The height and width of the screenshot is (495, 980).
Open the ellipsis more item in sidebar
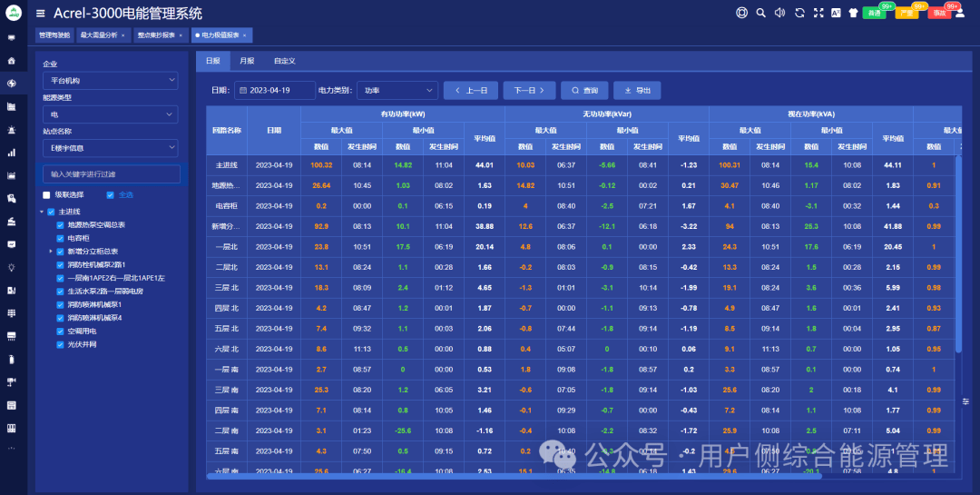pos(11,448)
